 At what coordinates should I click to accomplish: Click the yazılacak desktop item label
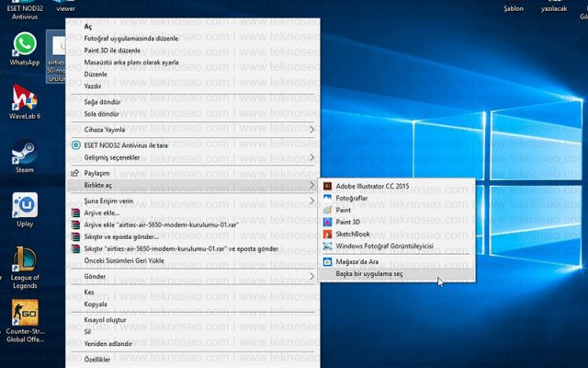click(x=554, y=8)
